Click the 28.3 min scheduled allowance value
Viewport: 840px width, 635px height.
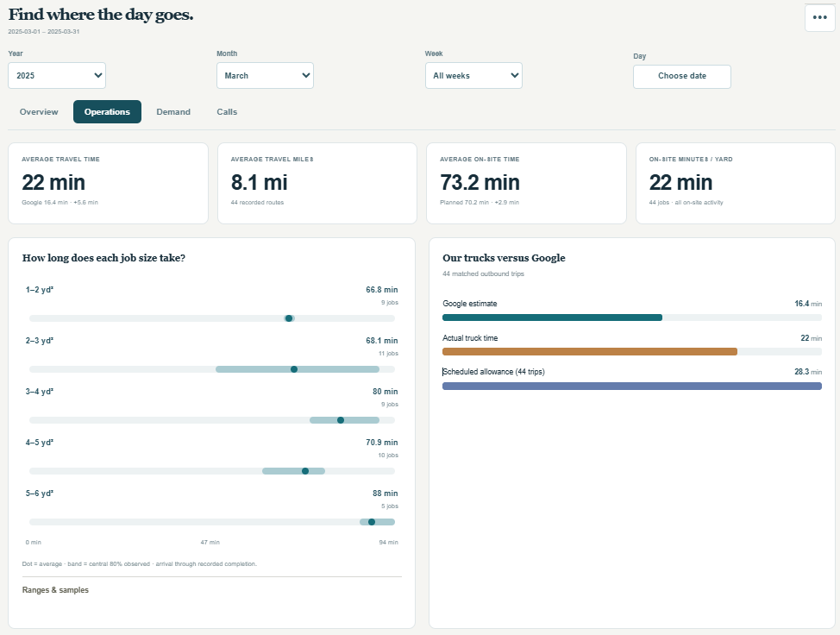click(x=808, y=371)
